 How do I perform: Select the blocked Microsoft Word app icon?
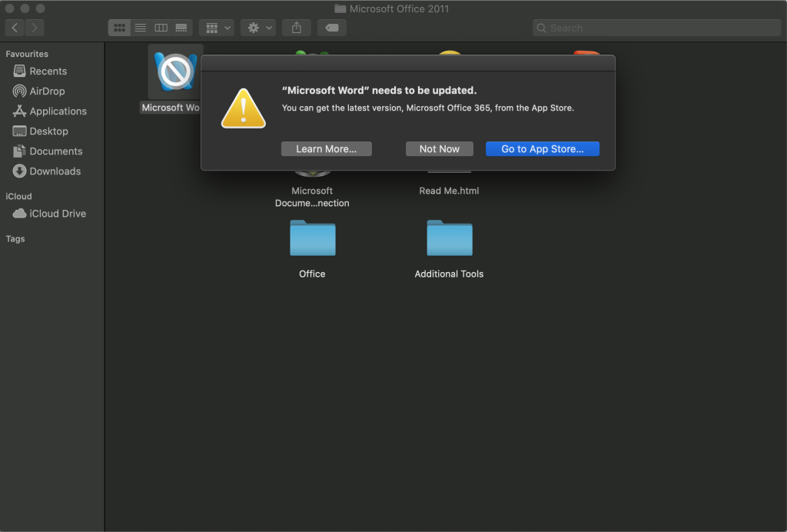point(176,71)
